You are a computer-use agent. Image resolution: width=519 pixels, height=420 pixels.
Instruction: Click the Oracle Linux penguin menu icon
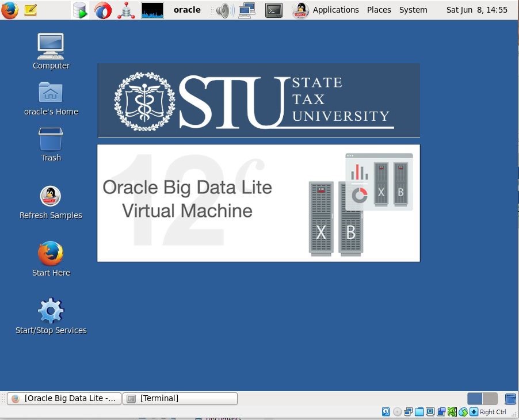[x=300, y=10]
